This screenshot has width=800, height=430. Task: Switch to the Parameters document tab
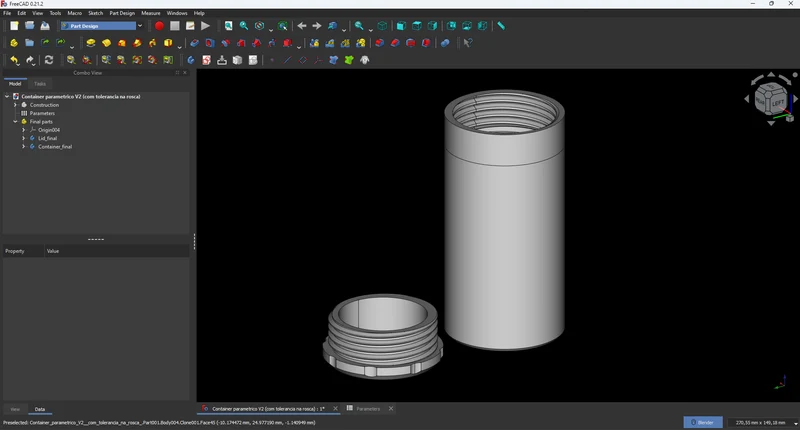(x=368, y=409)
